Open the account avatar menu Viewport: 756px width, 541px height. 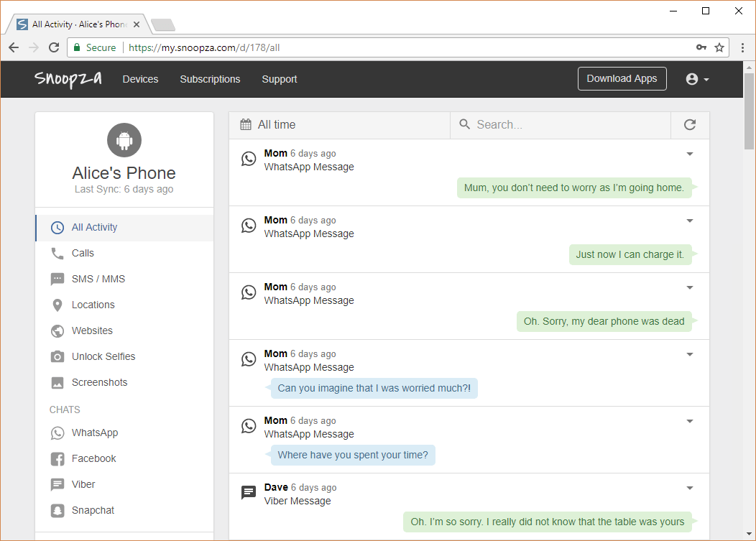click(697, 79)
